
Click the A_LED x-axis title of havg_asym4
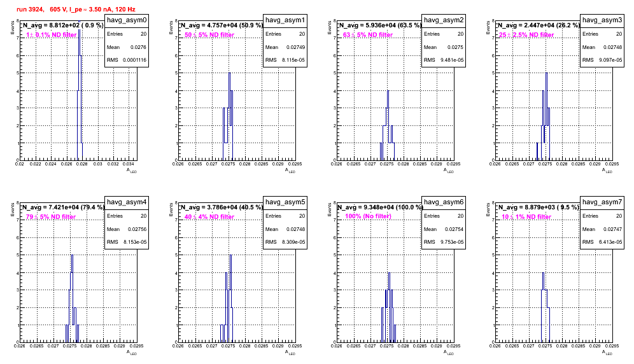pos(132,353)
